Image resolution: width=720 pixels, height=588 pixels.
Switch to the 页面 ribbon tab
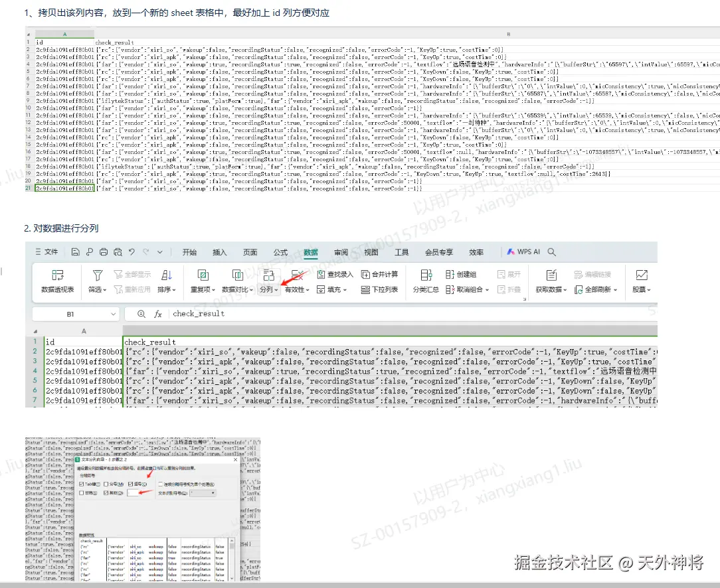coord(250,252)
